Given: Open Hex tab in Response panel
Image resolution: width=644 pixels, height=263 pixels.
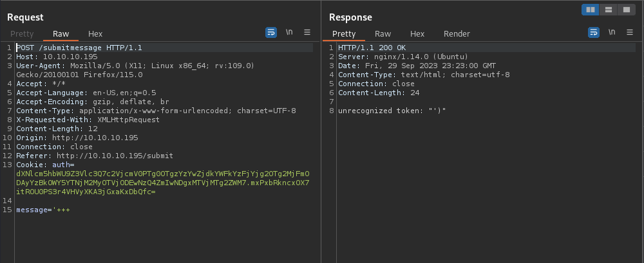Looking at the screenshot, I should click(x=417, y=34).
